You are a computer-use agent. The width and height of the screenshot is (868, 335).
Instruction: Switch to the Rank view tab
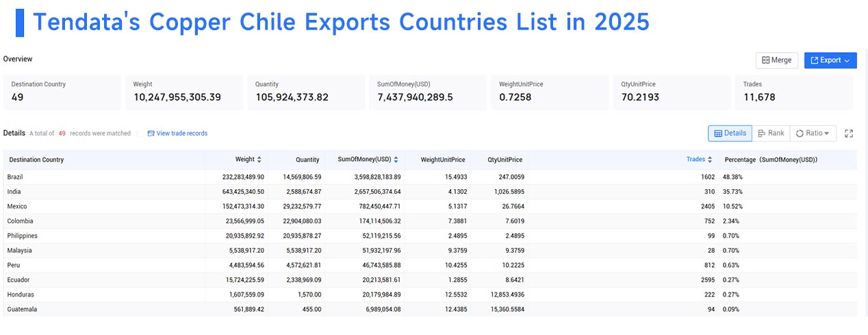pyautogui.click(x=771, y=133)
